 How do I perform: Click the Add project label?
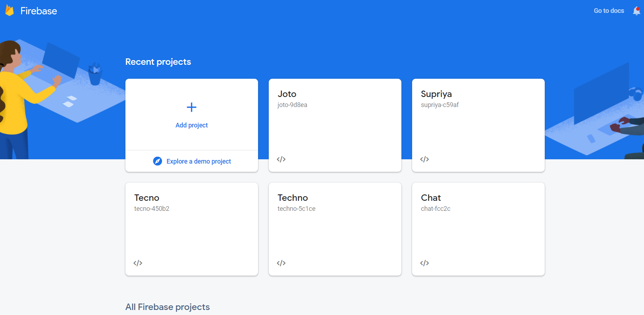click(192, 125)
